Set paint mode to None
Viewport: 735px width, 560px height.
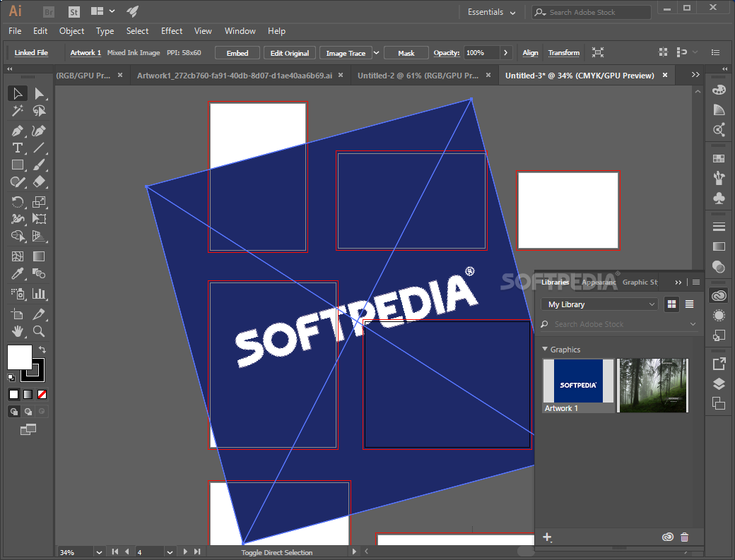(x=42, y=394)
